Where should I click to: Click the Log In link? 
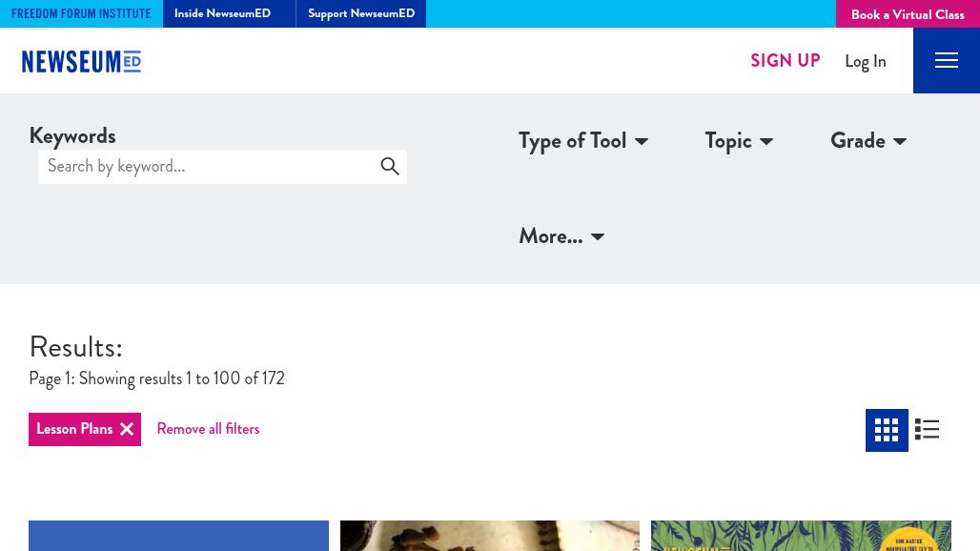(x=865, y=60)
